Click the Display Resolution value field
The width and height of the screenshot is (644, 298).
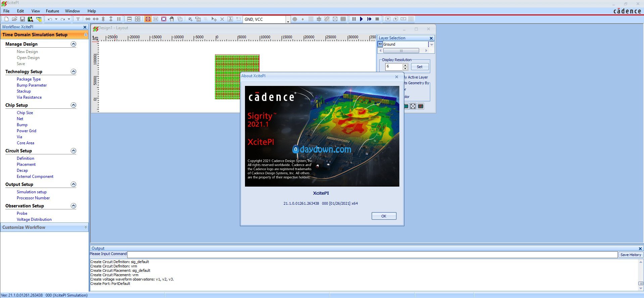click(394, 67)
